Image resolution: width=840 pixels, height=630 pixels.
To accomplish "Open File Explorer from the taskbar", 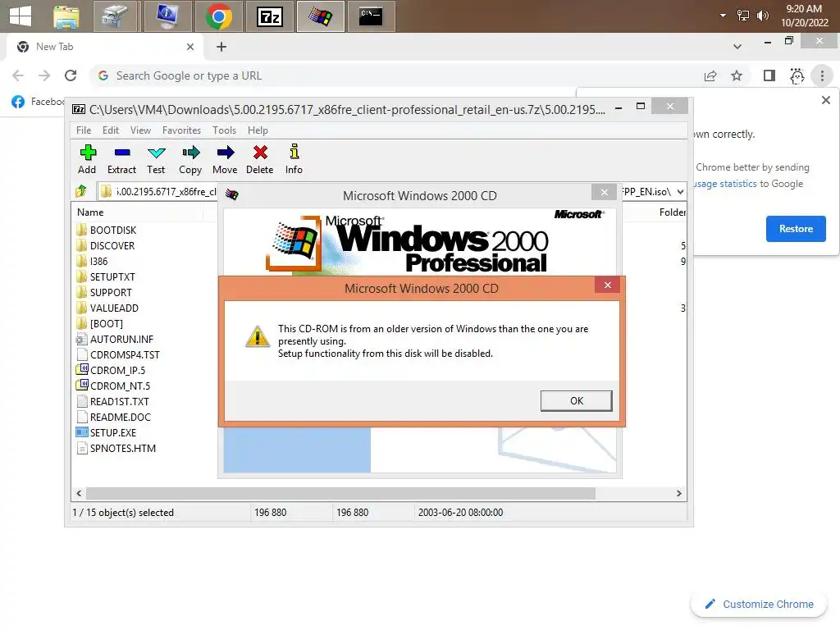I will [x=66, y=16].
